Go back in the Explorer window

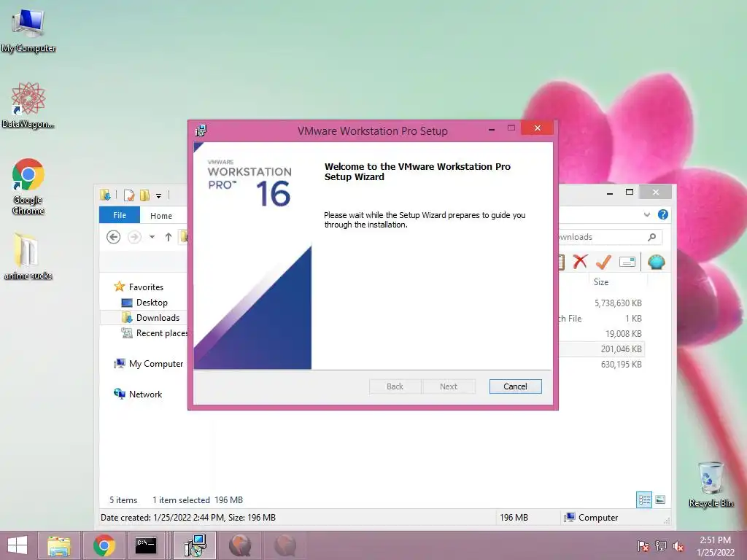point(113,237)
